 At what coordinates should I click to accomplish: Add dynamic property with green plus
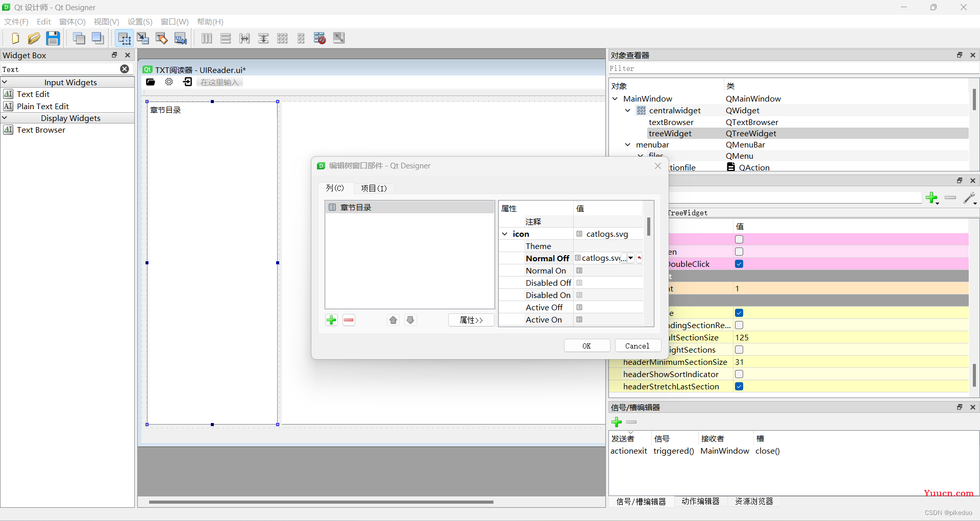932,197
